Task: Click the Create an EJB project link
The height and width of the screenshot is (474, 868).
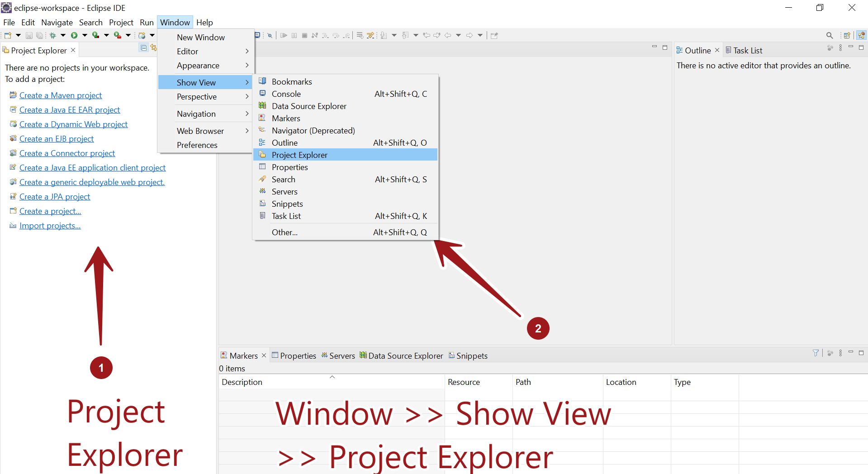Action: tap(57, 139)
